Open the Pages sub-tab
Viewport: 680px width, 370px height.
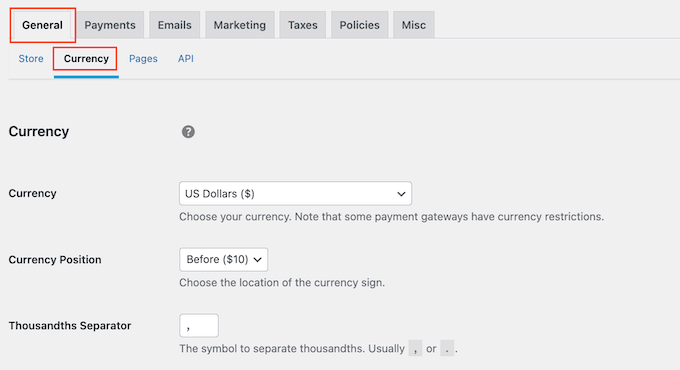tap(143, 59)
